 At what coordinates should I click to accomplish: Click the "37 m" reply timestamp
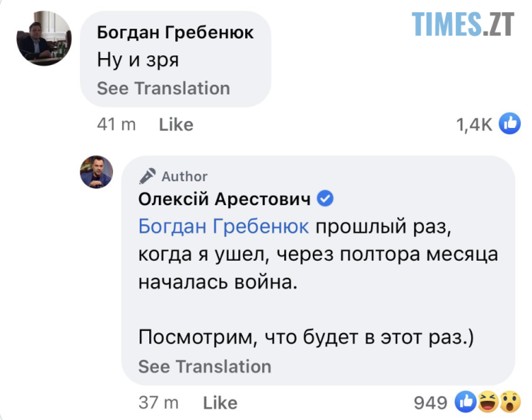[159, 402]
